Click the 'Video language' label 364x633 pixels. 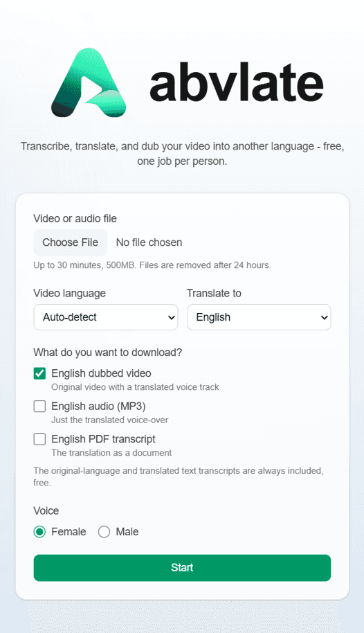(x=69, y=293)
